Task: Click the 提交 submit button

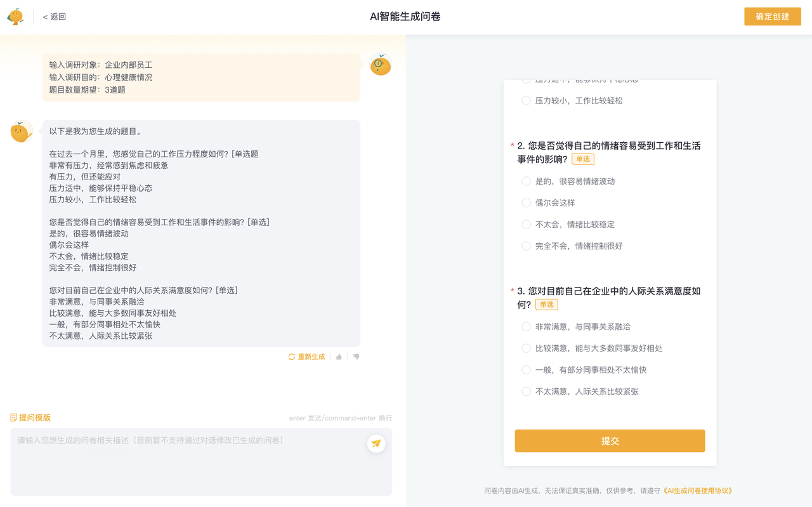Action: (x=609, y=440)
